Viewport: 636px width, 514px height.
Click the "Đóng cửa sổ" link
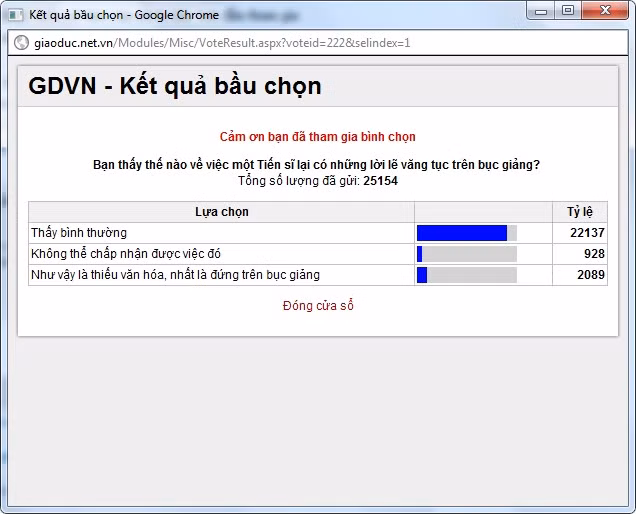click(318, 305)
